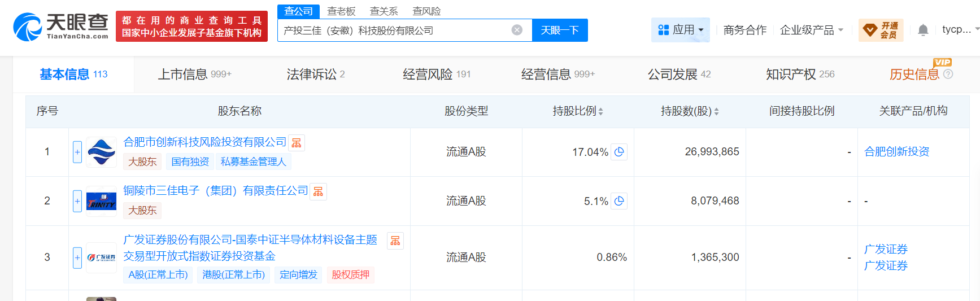Switch to 查关系 search tab
Viewport: 980px width, 301px height.
click(384, 11)
